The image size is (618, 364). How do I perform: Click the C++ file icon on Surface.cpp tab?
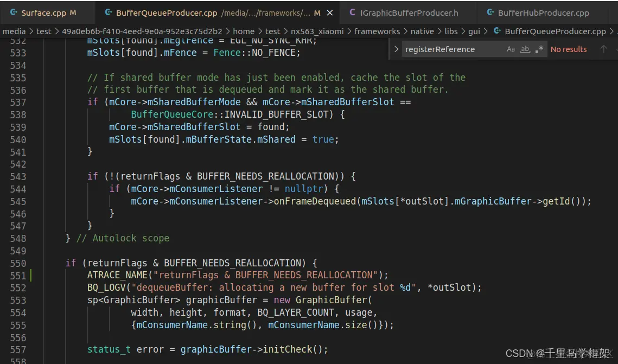[x=14, y=13]
